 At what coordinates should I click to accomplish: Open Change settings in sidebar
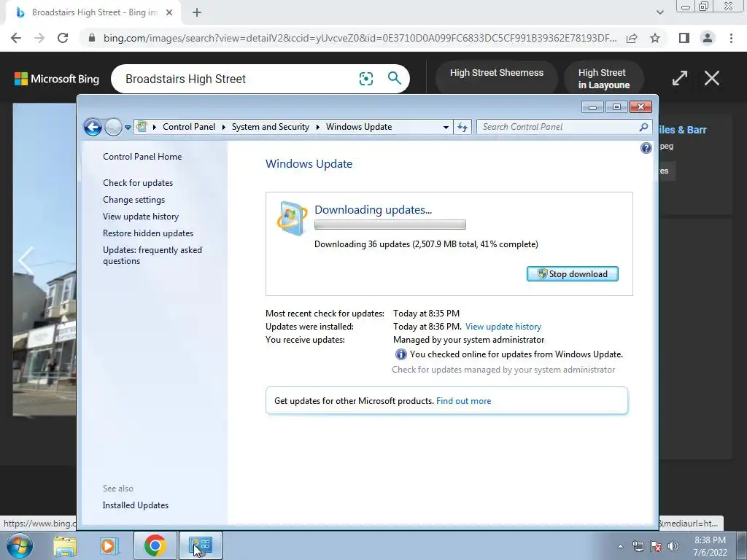(134, 200)
